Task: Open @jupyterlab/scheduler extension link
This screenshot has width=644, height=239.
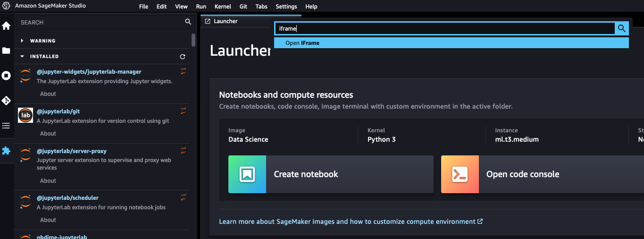Action: pyautogui.click(x=68, y=198)
